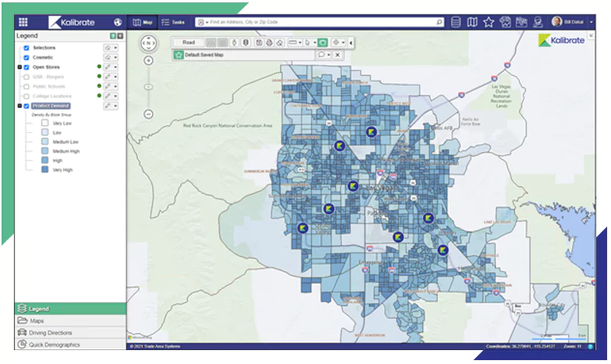The image size is (611, 364).
Task: Collapse the Product Demand legend group
Action: tap(19, 106)
